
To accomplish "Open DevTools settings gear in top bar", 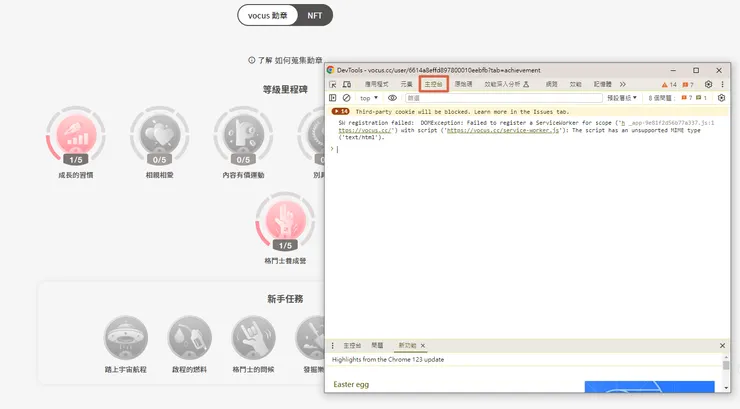I will tap(708, 84).
